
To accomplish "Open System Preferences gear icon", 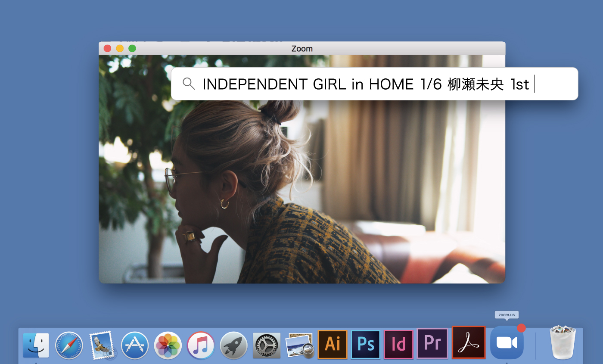I will point(267,345).
